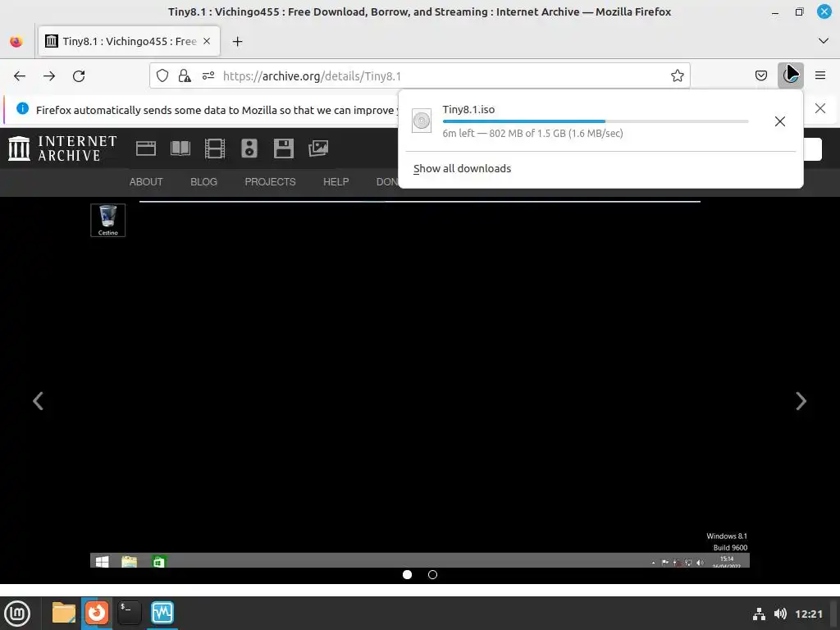
Task: Select the second carousel dot
Action: click(x=433, y=575)
